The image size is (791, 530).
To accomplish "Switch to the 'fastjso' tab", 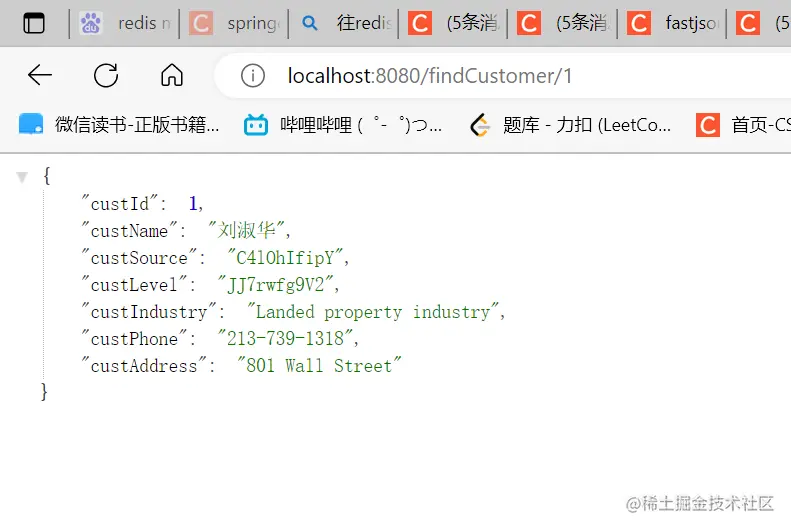I will click(x=672, y=23).
